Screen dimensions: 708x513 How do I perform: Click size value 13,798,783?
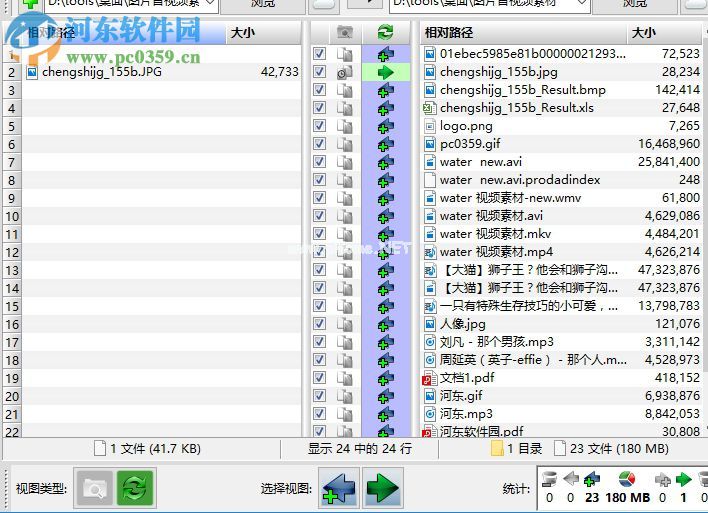tap(669, 306)
